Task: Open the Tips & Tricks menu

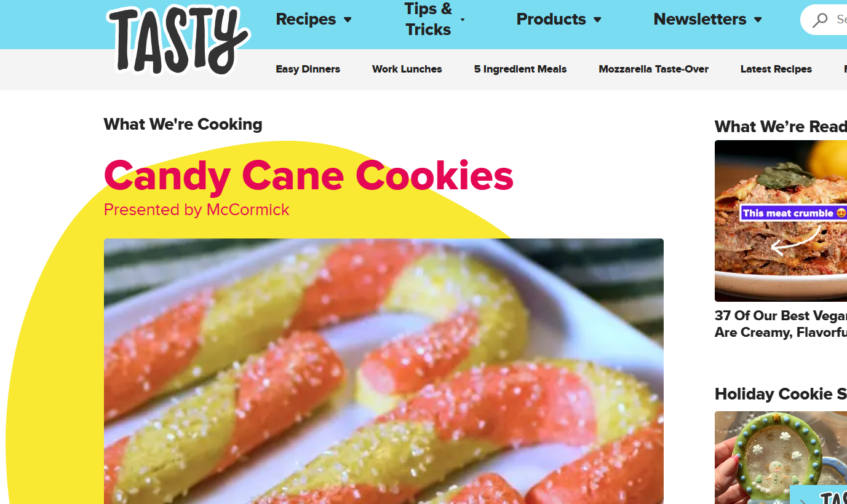Action: coord(428,19)
